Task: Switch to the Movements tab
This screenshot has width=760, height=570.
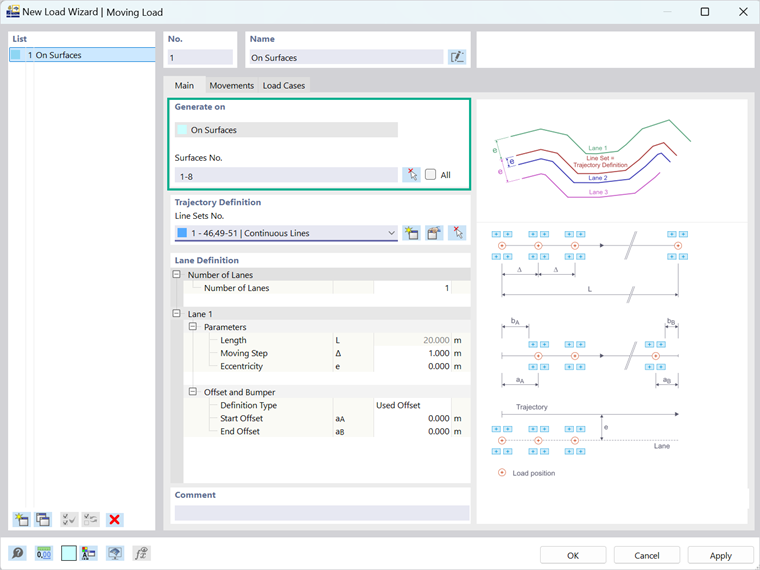Action: (231, 85)
